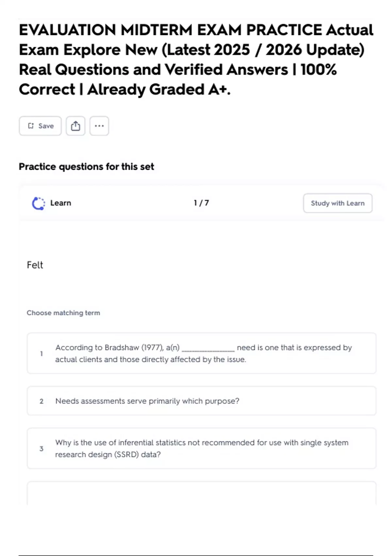The image size is (392, 556).
Task: Click the Evaluation Midterm Exam Practice title
Action: point(195,60)
